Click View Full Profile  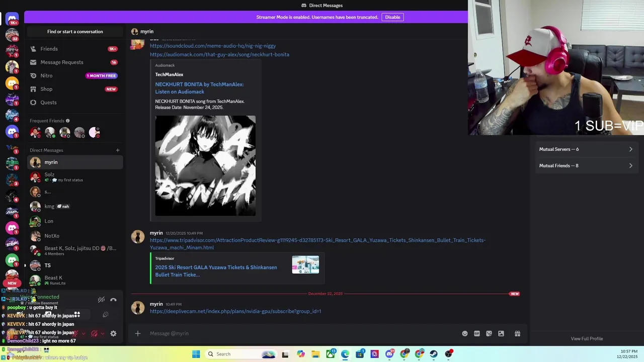click(587, 339)
